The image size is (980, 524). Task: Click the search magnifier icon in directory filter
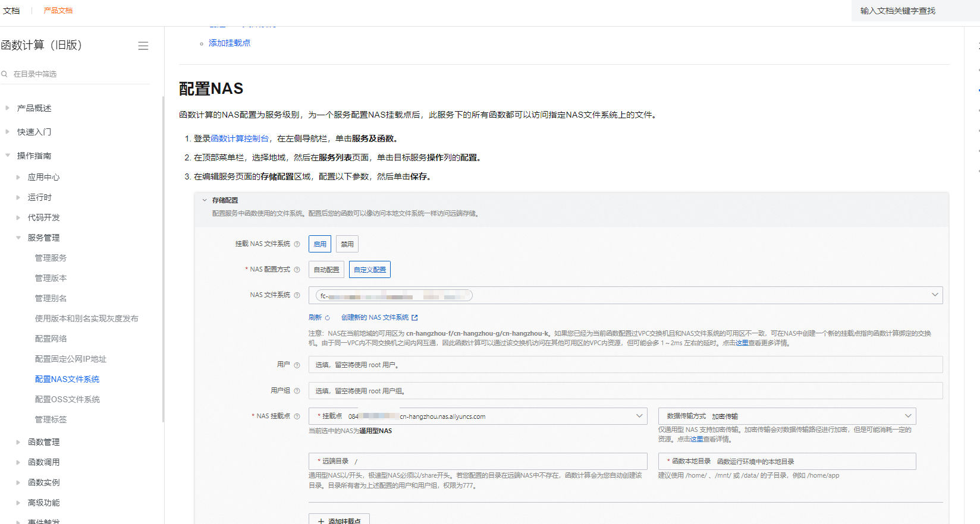tap(4, 74)
